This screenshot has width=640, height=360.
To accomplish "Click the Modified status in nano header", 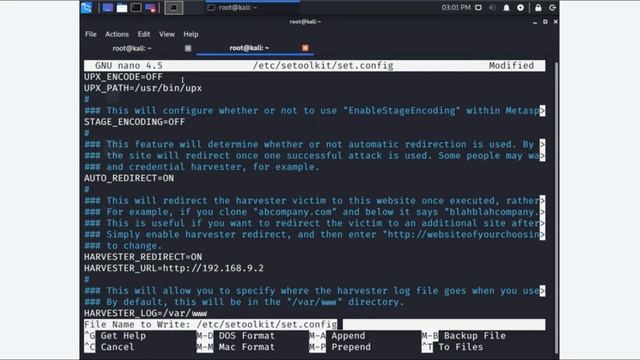I will [511, 66].
